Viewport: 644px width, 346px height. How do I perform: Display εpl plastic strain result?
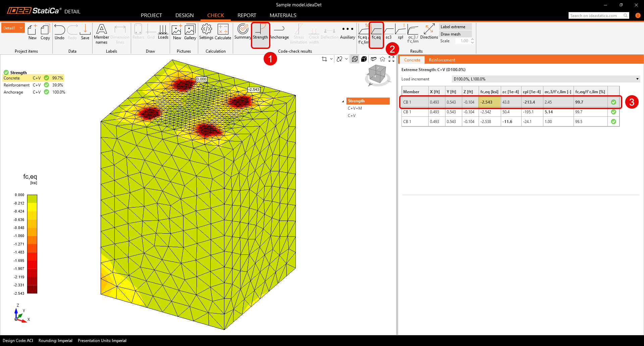[x=400, y=32]
